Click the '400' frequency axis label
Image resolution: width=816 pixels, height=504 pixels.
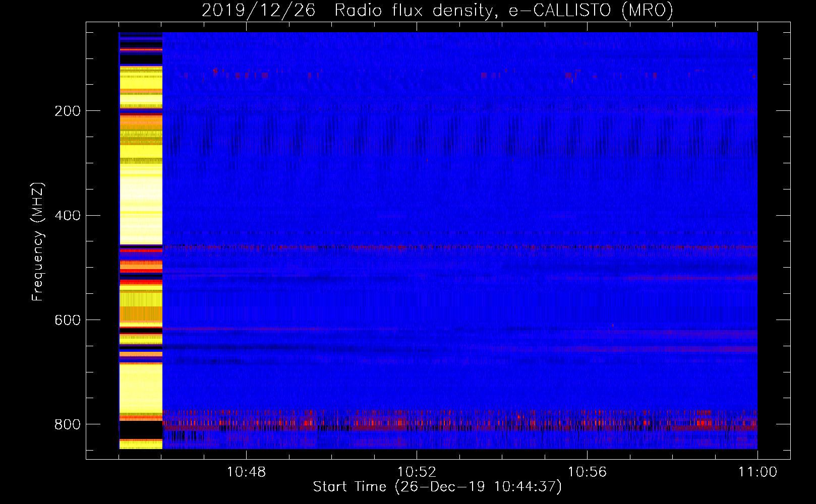68,216
